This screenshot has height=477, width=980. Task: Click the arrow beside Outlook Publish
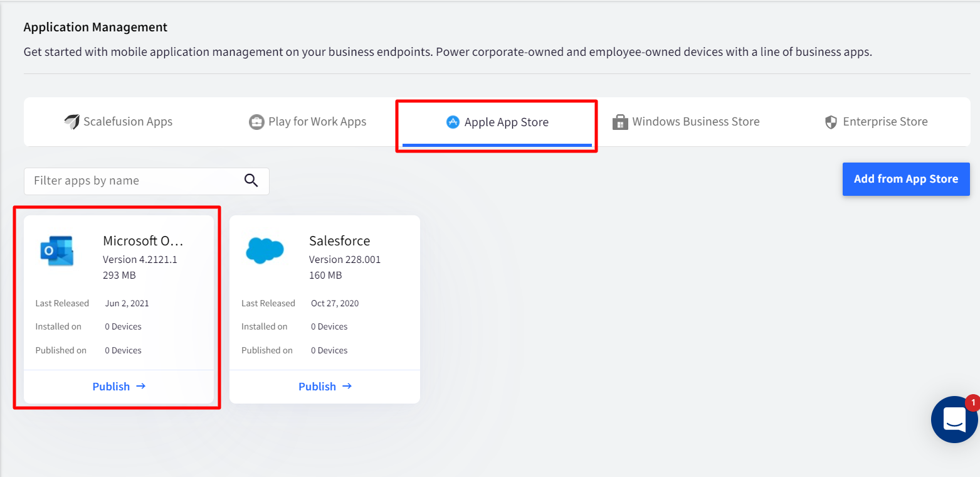click(141, 386)
